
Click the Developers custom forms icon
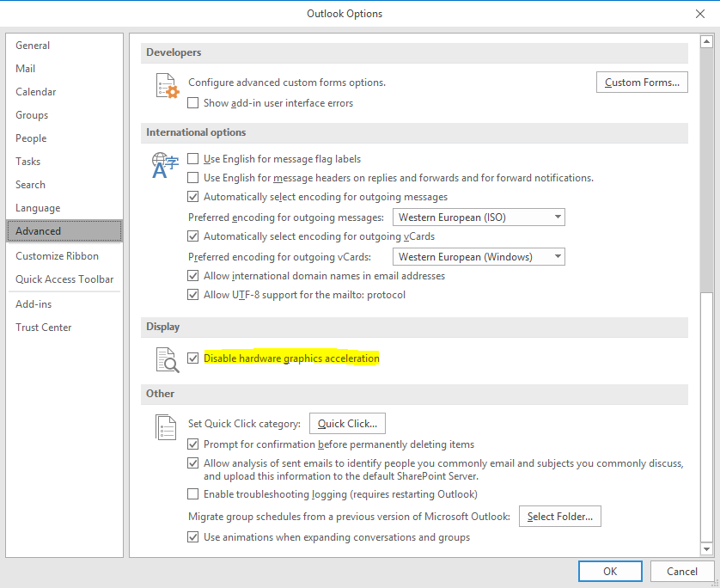pyautogui.click(x=166, y=86)
